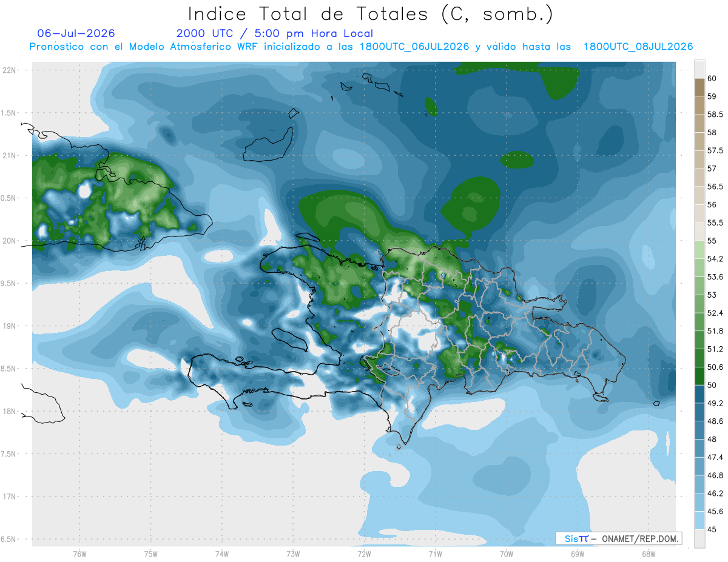Image resolution: width=728 pixels, height=562 pixels.
Task: Click the '45.6' colorbar value
Action: click(715, 512)
